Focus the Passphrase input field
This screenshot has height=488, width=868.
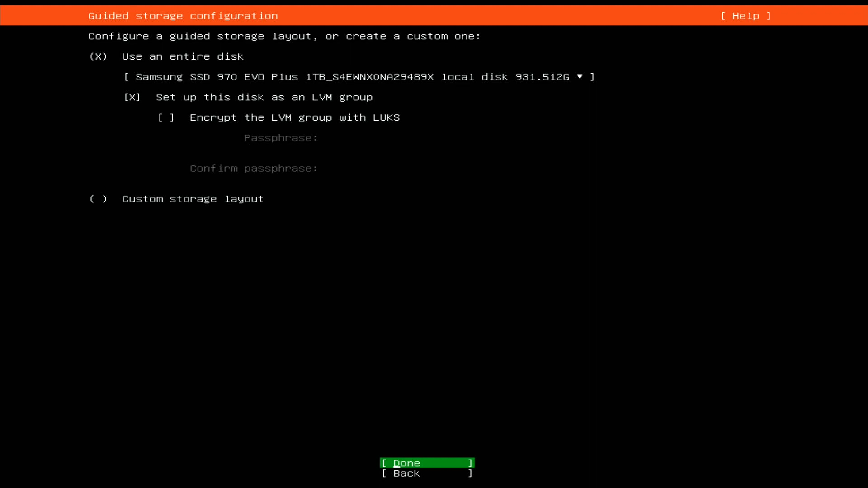(407, 138)
